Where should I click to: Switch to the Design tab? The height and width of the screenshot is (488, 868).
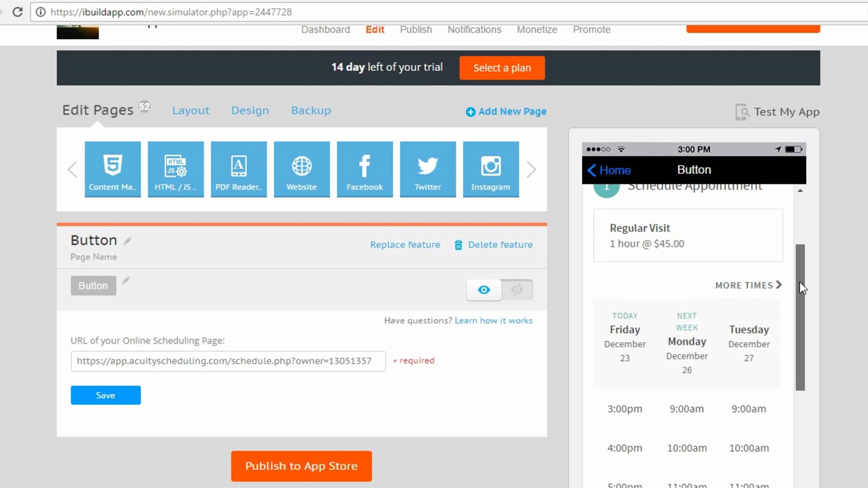pyautogui.click(x=250, y=111)
